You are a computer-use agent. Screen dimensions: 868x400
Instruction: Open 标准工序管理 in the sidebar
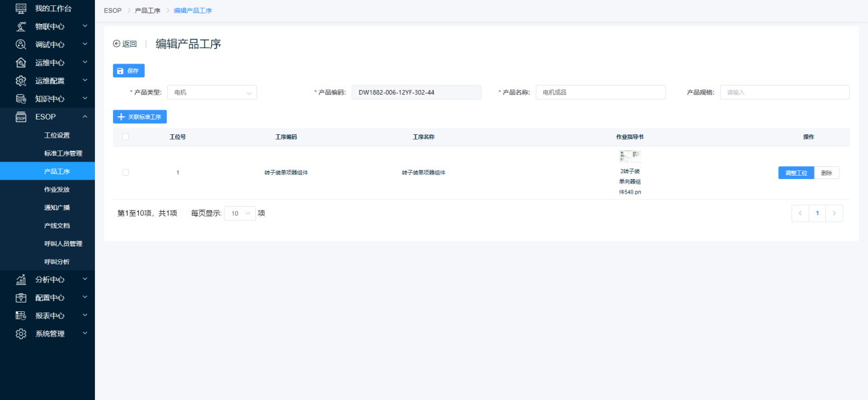[63, 154]
